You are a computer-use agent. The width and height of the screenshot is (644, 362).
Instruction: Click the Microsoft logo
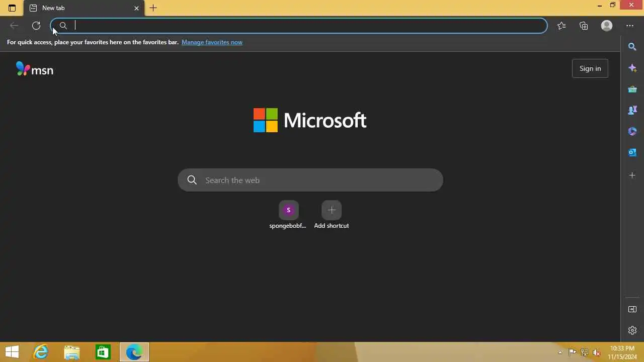(310, 120)
